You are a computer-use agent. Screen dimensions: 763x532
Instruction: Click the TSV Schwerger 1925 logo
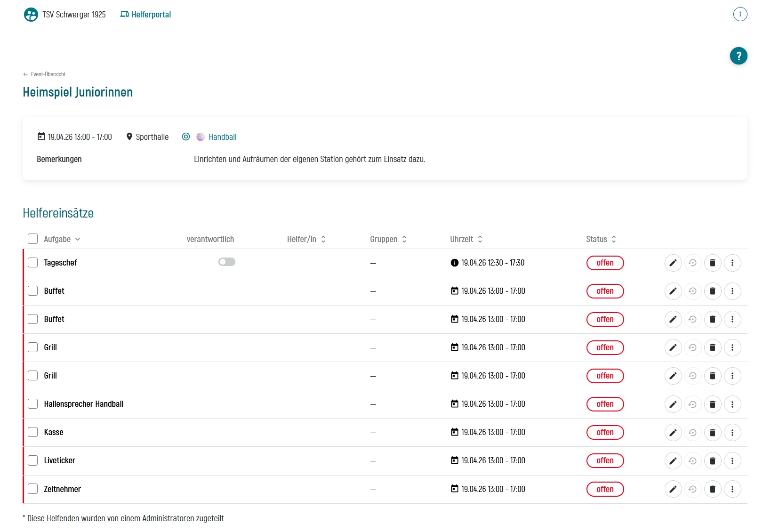click(31, 15)
